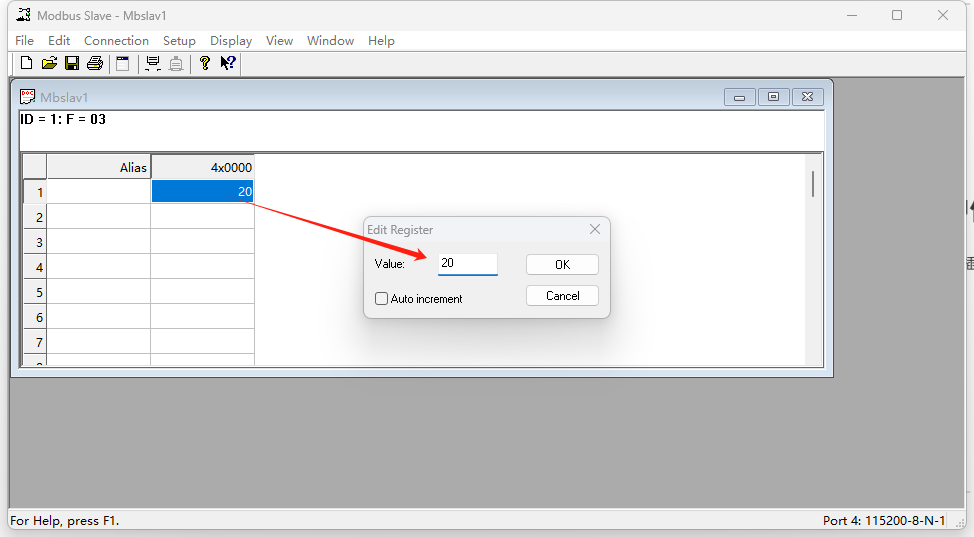974x537 pixels.
Task: Open the Display menu
Action: tap(231, 41)
